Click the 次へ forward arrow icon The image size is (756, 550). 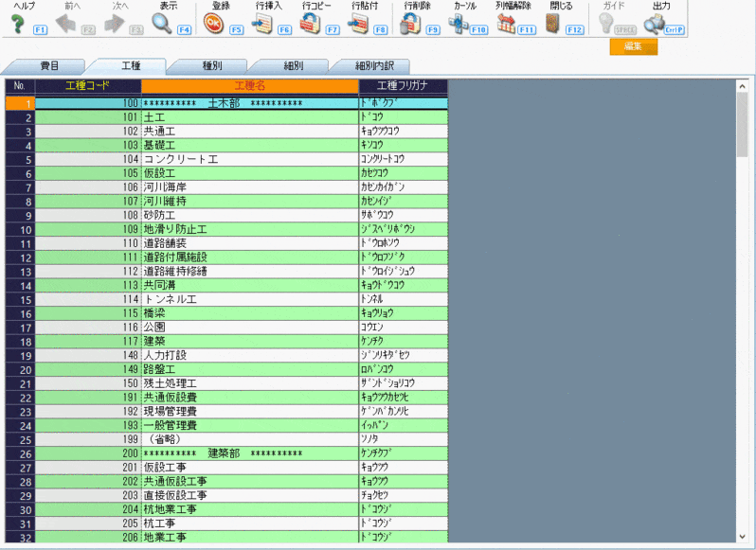point(115,24)
